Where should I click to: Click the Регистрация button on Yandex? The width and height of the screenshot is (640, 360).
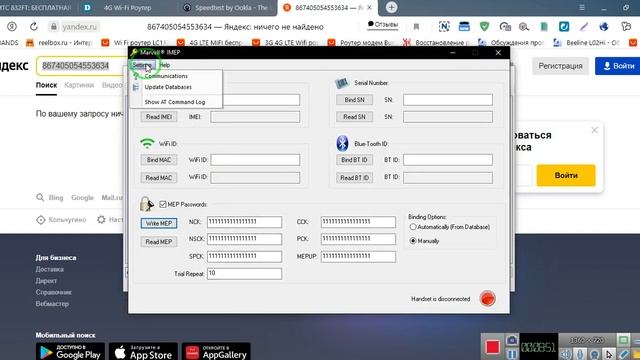coord(560,66)
